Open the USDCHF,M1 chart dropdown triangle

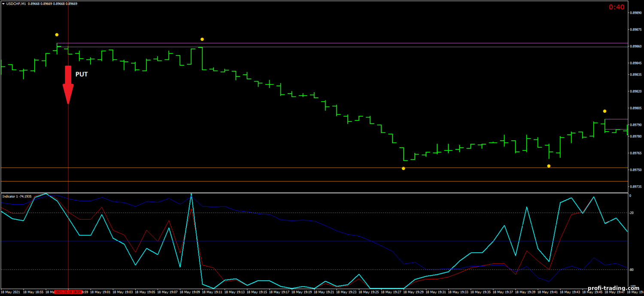3,4
